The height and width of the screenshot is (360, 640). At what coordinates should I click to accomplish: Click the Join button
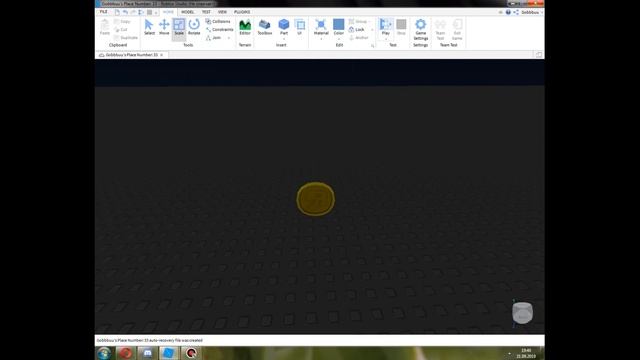click(213, 38)
